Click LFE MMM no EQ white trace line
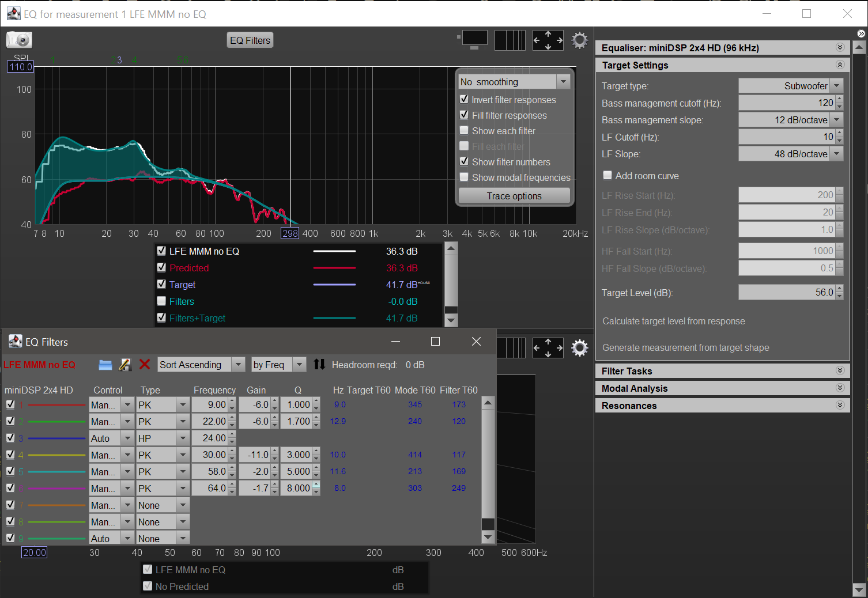The image size is (868, 598). tap(334, 251)
